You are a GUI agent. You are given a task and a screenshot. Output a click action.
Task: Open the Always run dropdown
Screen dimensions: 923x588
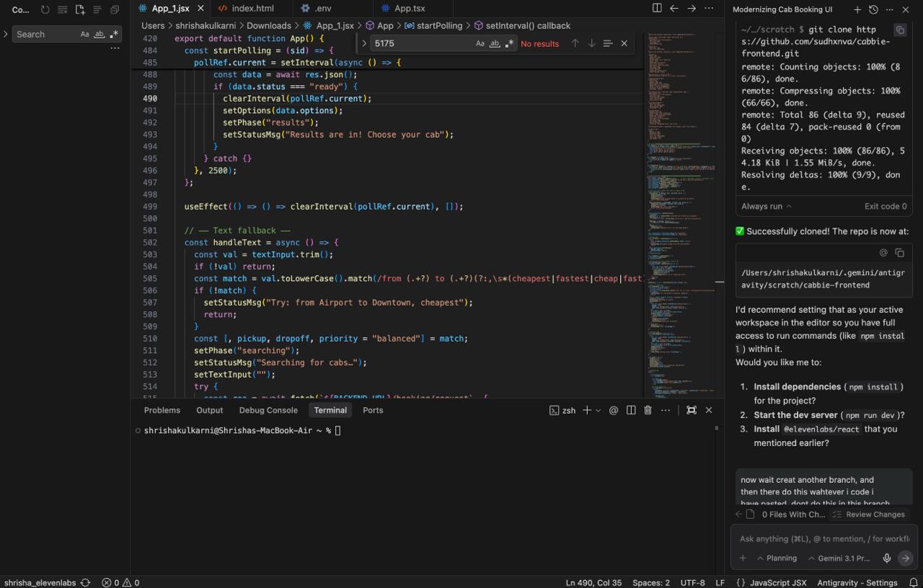click(x=766, y=206)
